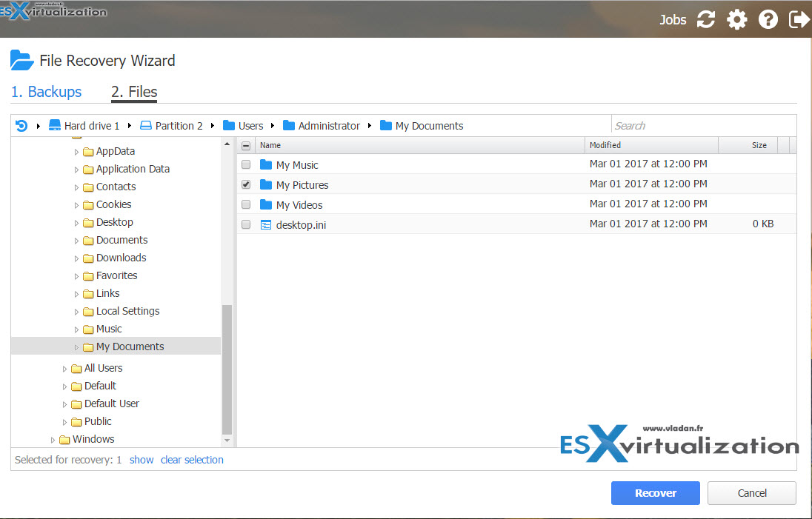Expand the Local Settings tree node
812x519 pixels.
[76, 312]
